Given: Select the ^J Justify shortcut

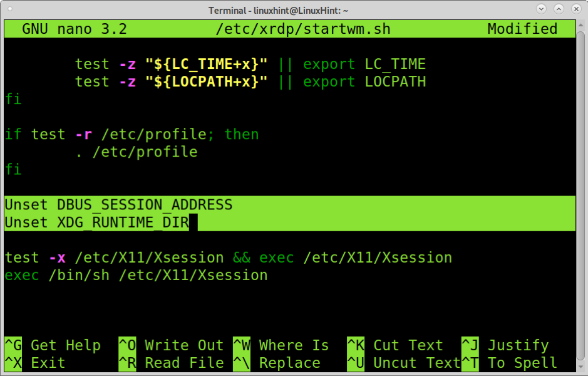Looking at the screenshot, I should [x=505, y=345].
